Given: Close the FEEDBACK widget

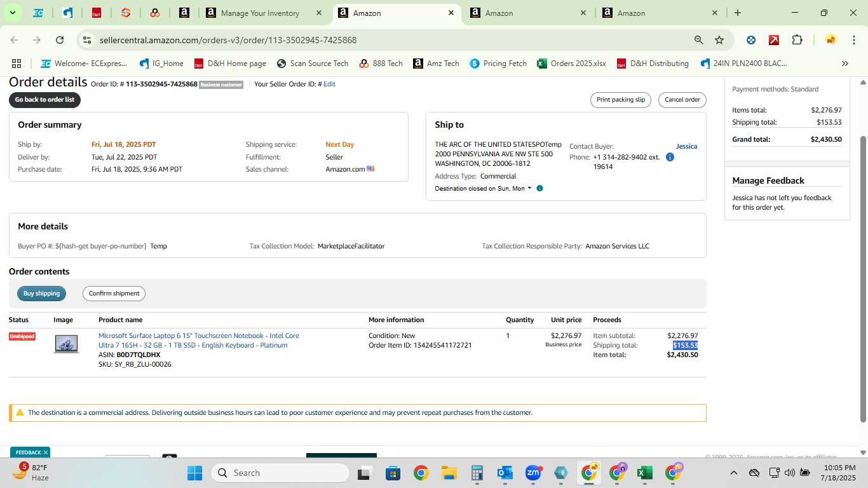Looking at the screenshot, I should (46, 452).
